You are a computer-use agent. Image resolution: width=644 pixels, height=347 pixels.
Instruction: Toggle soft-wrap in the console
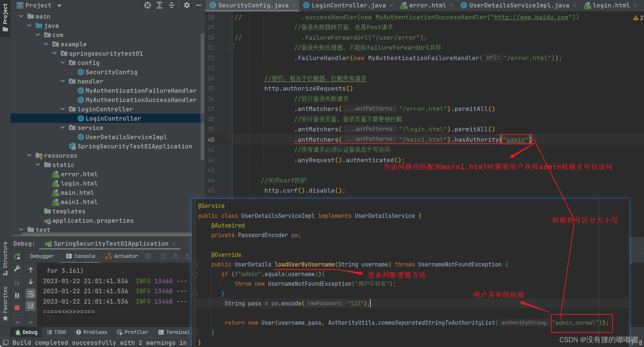pos(31,294)
